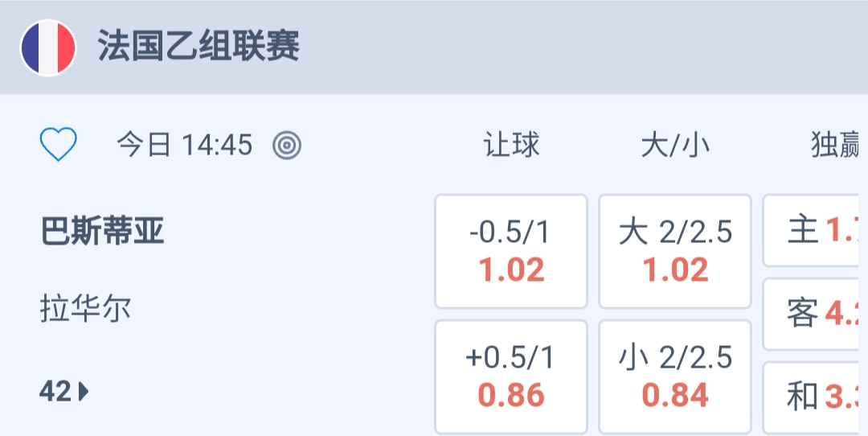Open the 巴斯蒂亚 team name
Screen dimensions: 868x436
(x=102, y=232)
